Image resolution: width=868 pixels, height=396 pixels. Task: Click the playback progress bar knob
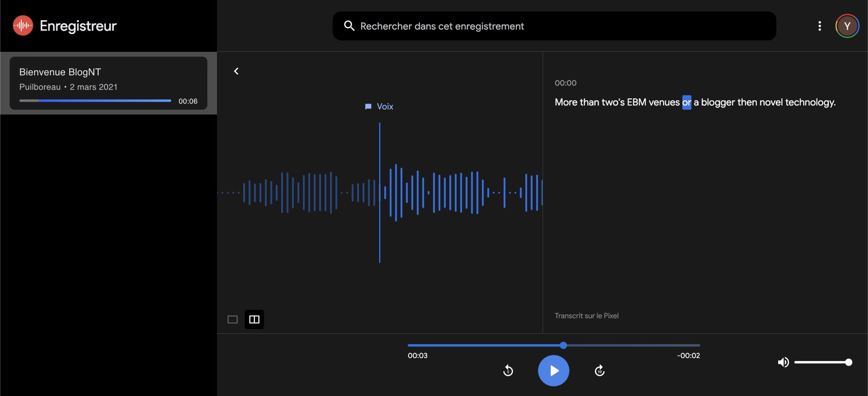point(563,345)
